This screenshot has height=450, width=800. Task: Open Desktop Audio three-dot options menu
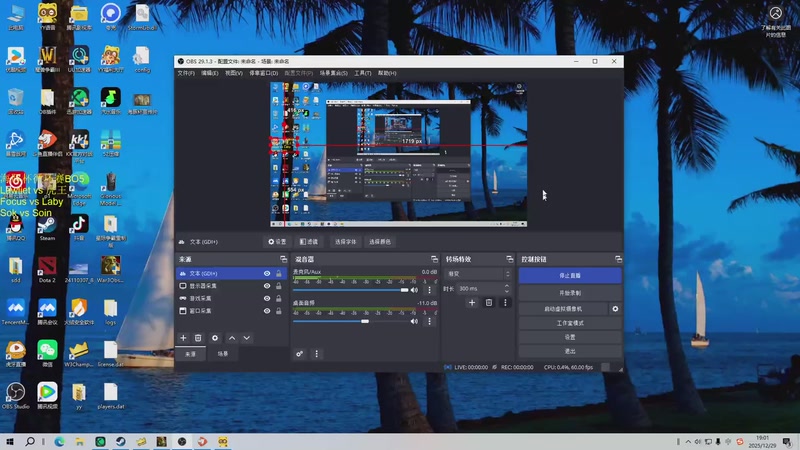click(x=430, y=321)
